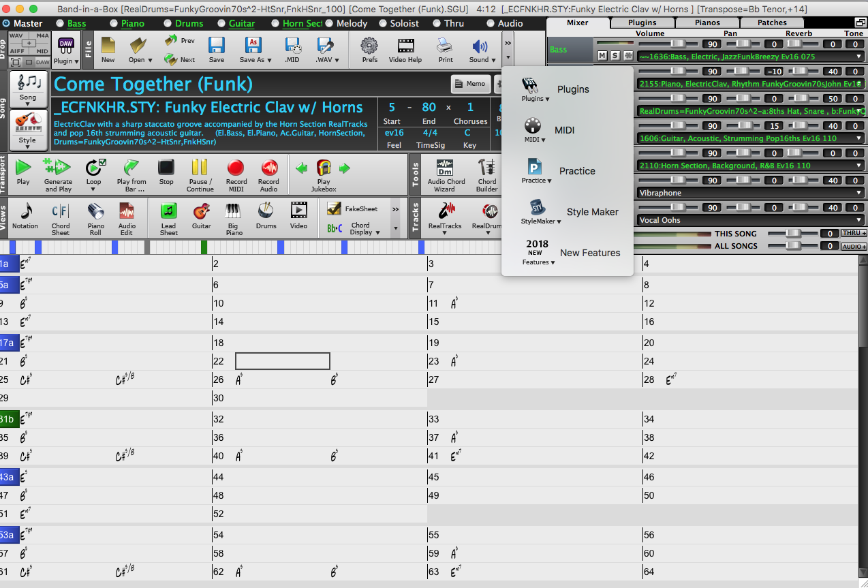Select the Master track radio button
Viewport: 868px width, 588px height.
click(x=6, y=23)
